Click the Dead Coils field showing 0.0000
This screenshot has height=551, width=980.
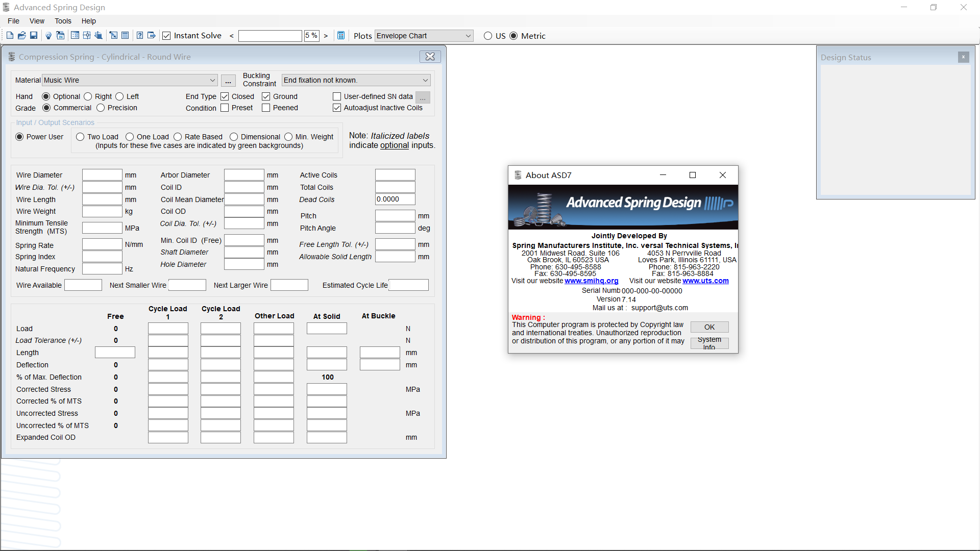coord(395,199)
